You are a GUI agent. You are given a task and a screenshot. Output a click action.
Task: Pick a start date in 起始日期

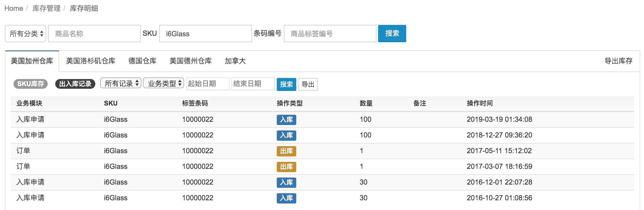tap(207, 84)
